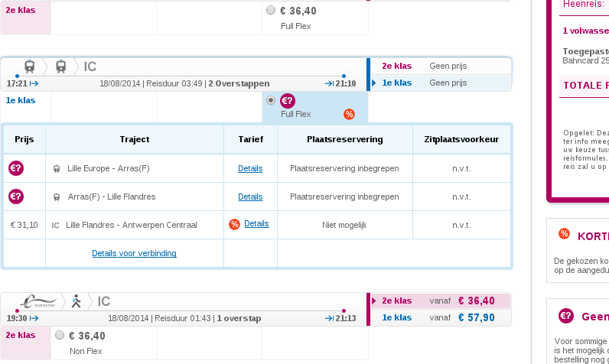Click the Traject column header
Image resolution: width=609 pixels, height=364 pixels.
135,139
